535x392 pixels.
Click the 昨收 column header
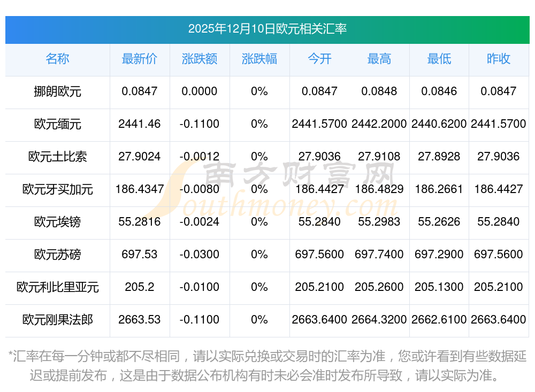coord(499,59)
